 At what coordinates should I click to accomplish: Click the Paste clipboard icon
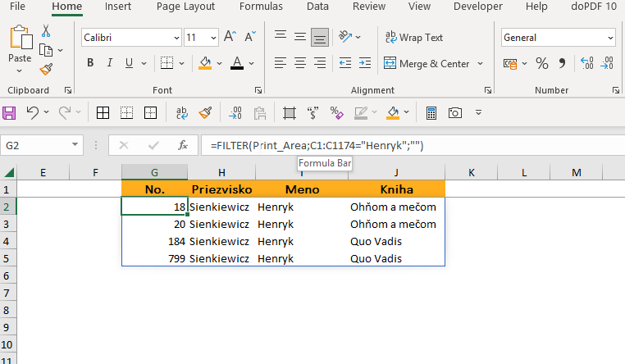[21, 38]
